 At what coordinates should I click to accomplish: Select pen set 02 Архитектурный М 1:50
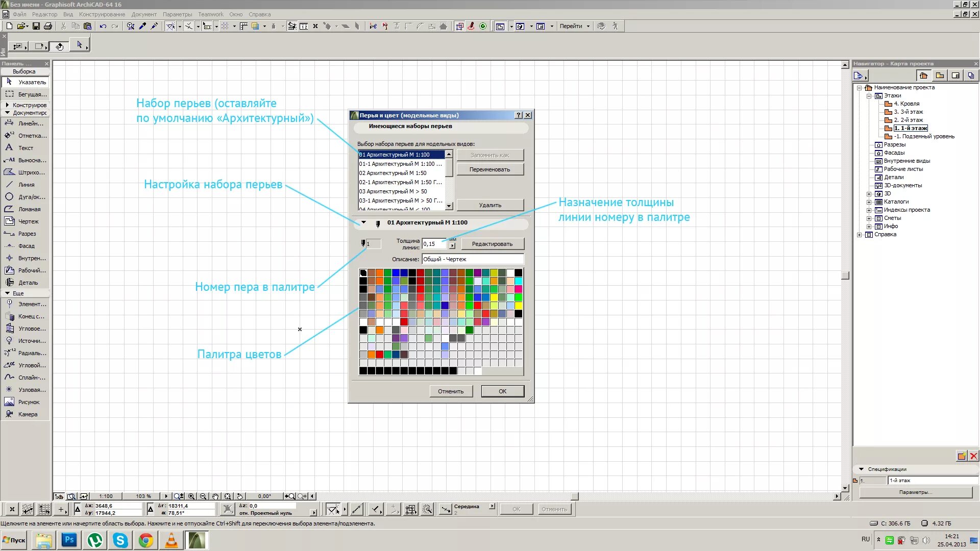coord(393,173)
